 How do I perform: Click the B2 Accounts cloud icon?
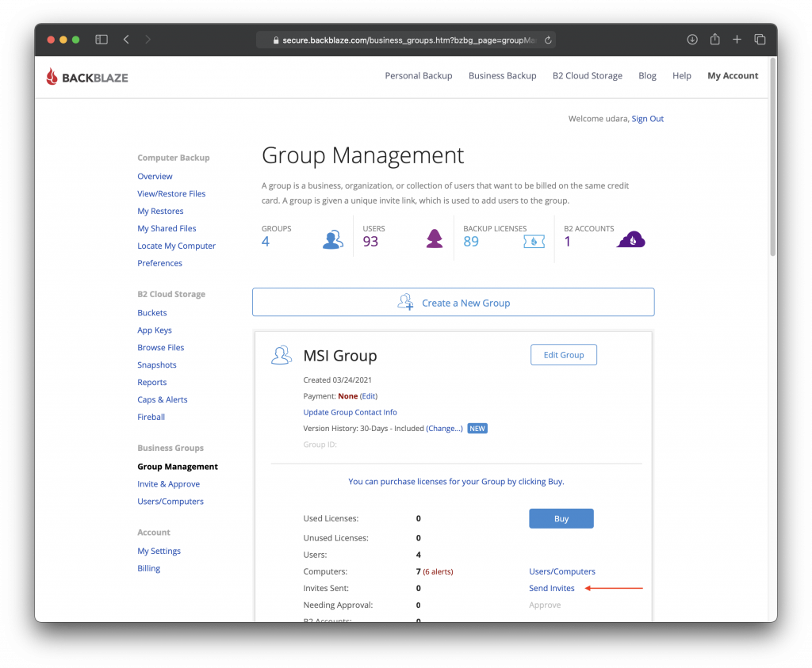tap(630, 239)
